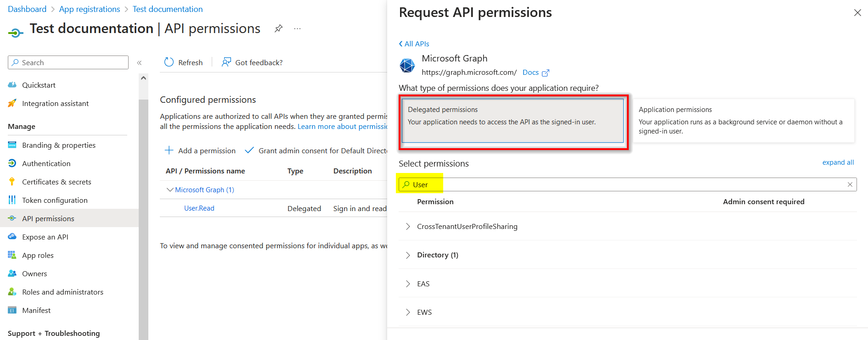
Task: Click the API permissions sidebar icon
Action: coord(12,218)
